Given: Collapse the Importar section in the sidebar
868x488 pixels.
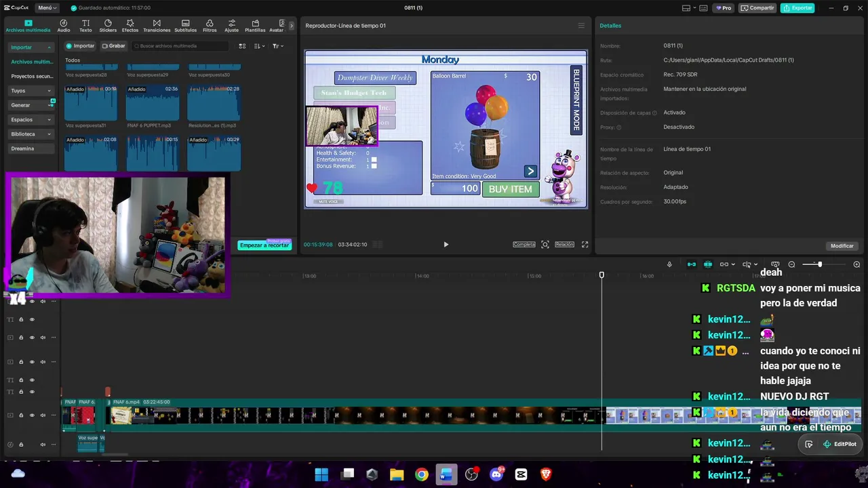Looking at the screenshot, I should (x=31, y=47).
